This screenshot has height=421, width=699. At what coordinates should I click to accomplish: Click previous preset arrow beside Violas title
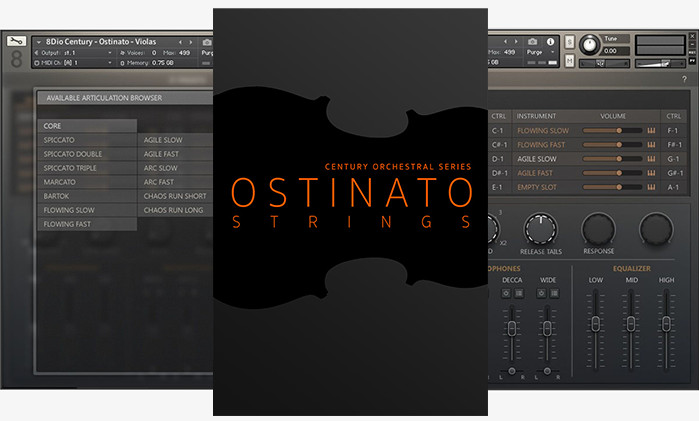[181, 42]
